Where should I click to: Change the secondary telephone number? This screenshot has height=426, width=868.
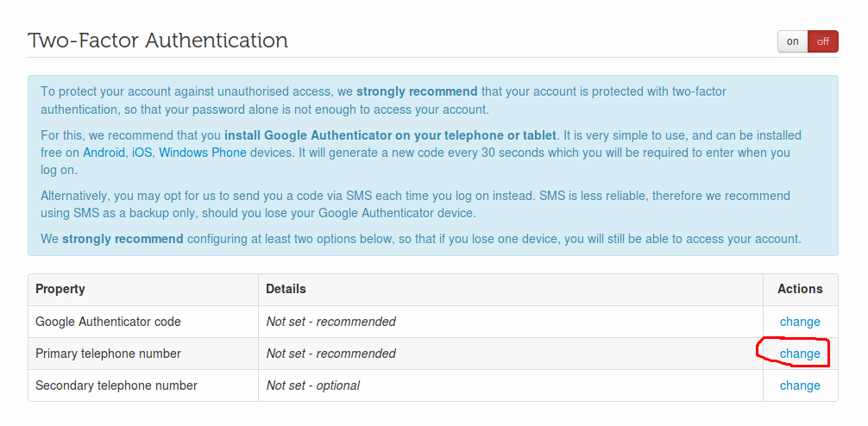(x=800, y=385)
